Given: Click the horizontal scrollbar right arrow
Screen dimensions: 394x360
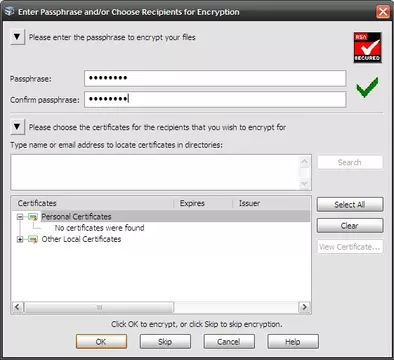Looking at the screenshot, I should pos(304,307).
